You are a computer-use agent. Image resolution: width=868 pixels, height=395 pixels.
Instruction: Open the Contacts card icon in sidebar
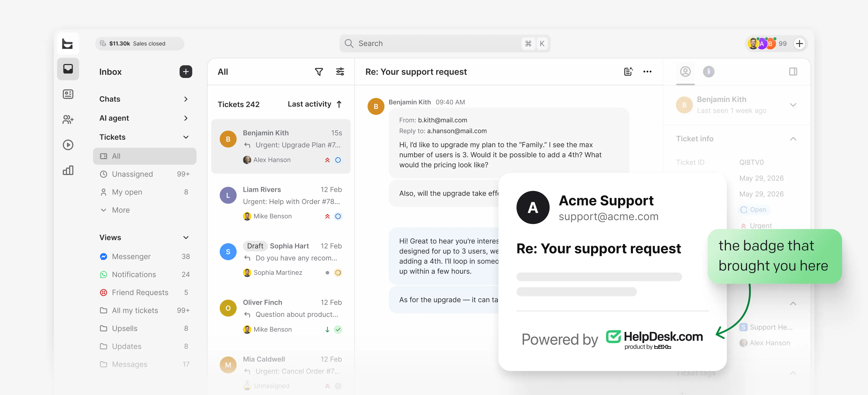tap(68, 94)
